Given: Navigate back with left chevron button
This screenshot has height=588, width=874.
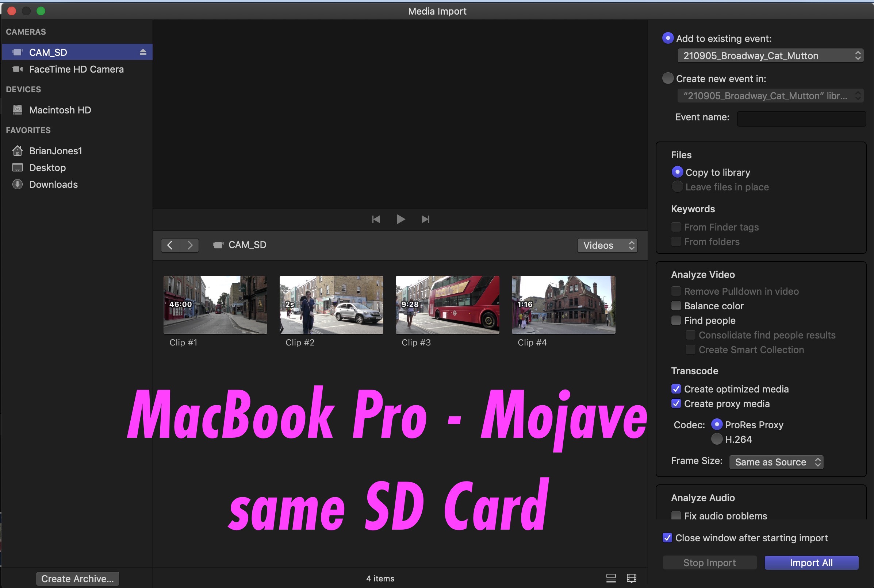Looking at the screenshot, I should click(x=170, y=245).
